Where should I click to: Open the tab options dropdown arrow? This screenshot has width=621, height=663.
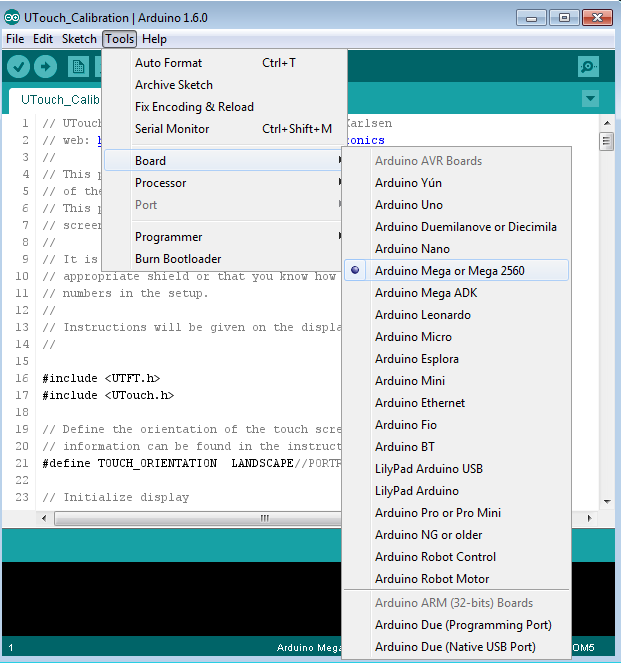pyautogui.click(x=590, y=99)
